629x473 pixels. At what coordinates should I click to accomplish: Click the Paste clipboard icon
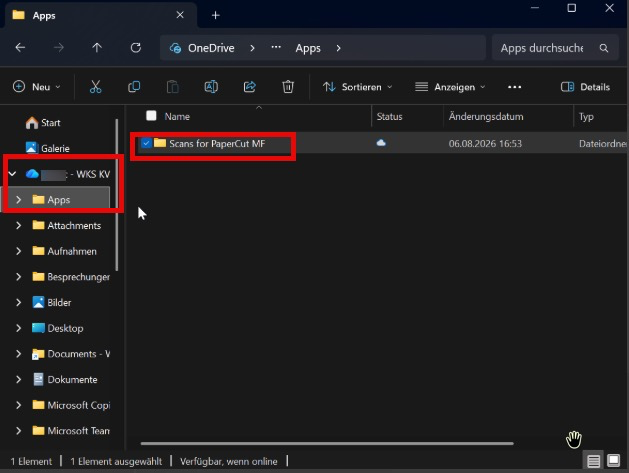pyautogui.click(x=172, y=87)
